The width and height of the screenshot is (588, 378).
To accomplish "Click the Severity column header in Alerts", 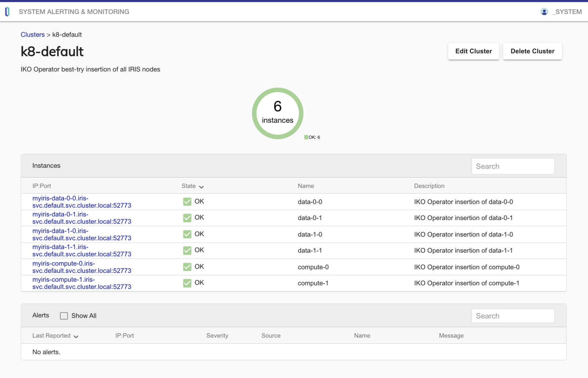I will [x=217, y=336].
